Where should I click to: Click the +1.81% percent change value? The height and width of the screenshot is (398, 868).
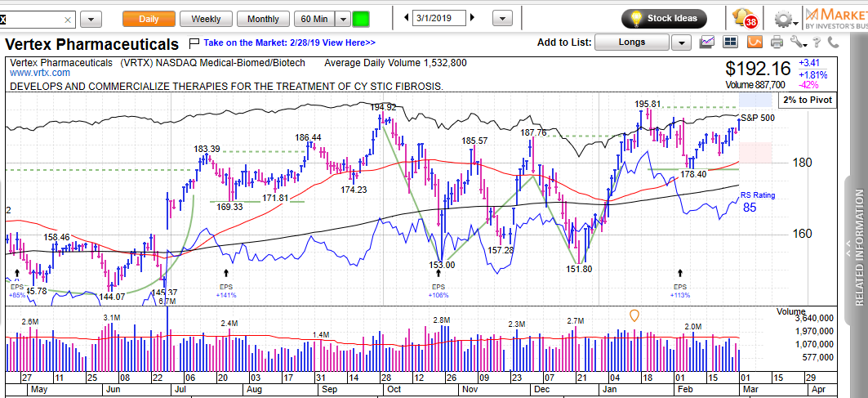(x=813, y=75)
